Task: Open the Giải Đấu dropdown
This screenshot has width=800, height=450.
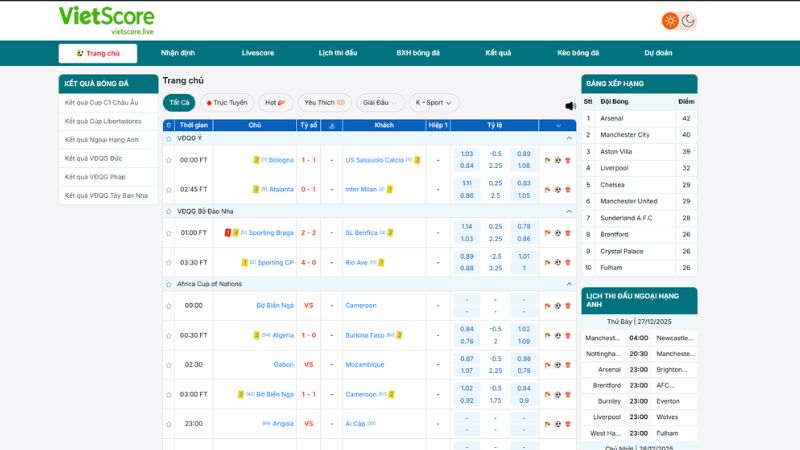Action: [x=380, y=103]
